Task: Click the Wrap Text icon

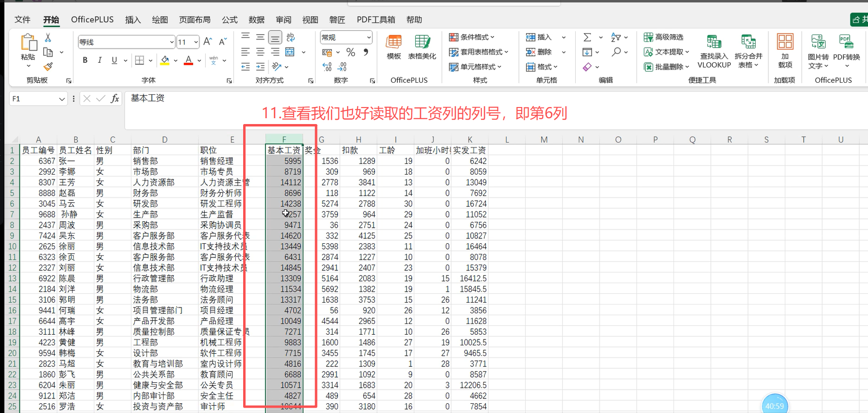Action: (291, 37)
